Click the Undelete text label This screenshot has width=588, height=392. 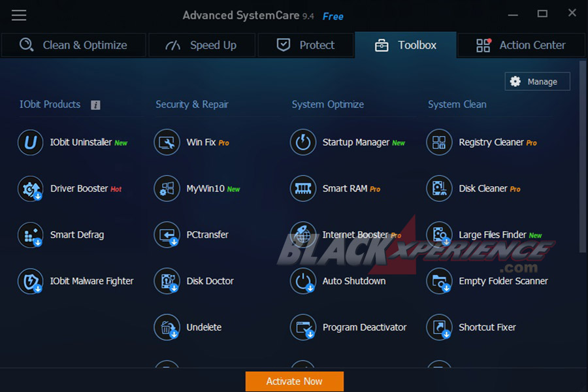[x=204, y=327]
